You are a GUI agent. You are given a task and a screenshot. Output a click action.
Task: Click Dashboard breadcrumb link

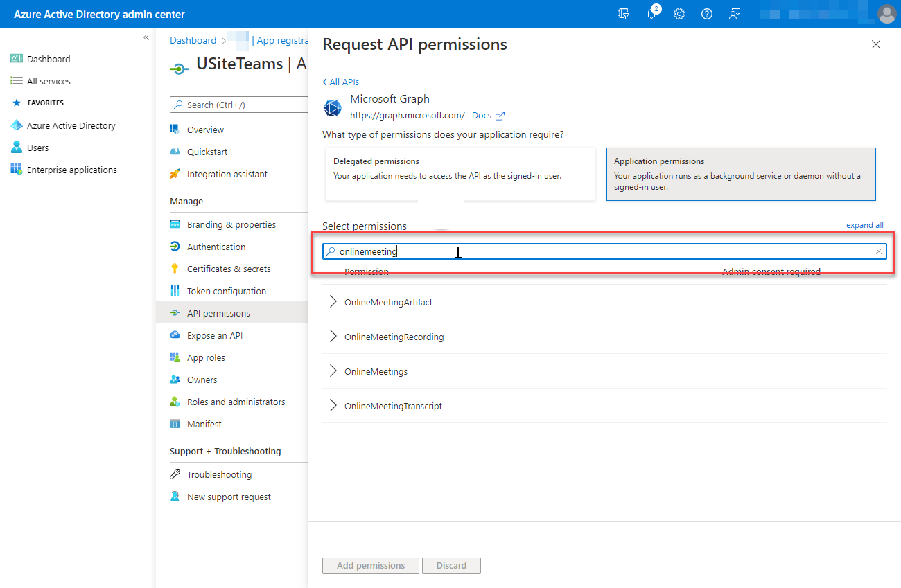193,40
